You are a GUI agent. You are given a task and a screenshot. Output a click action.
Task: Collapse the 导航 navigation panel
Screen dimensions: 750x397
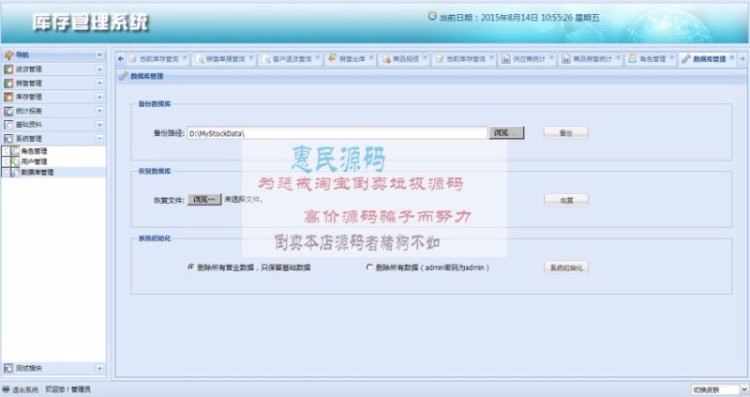pyautogui.click(x=99, y=55)
